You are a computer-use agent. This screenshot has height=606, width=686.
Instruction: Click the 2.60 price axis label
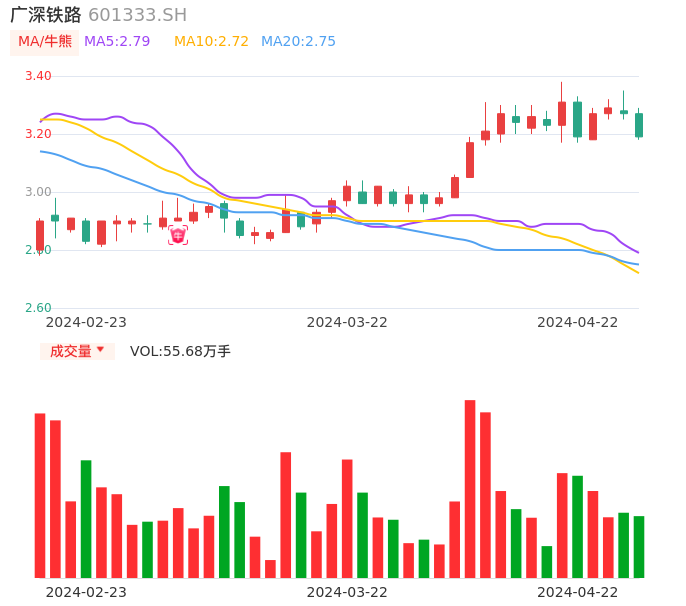click(38, 308)
